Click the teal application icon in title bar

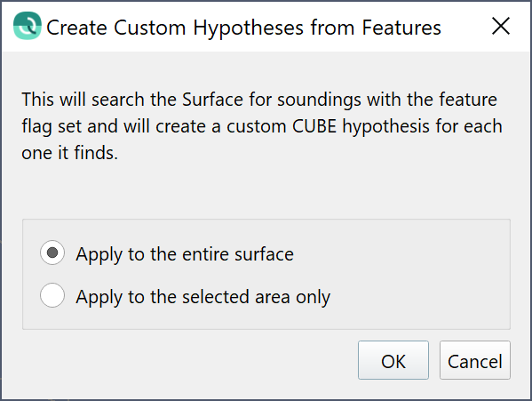tap(28, 26)
